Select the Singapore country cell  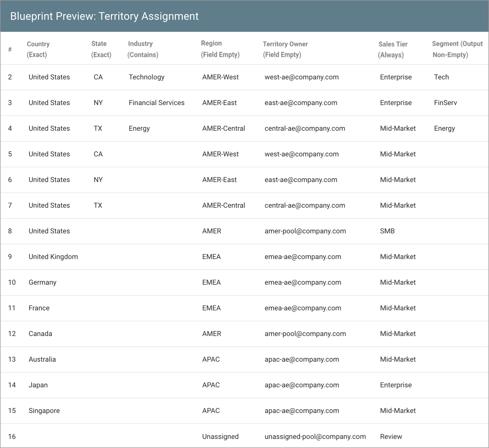click(x=44, y=411)
